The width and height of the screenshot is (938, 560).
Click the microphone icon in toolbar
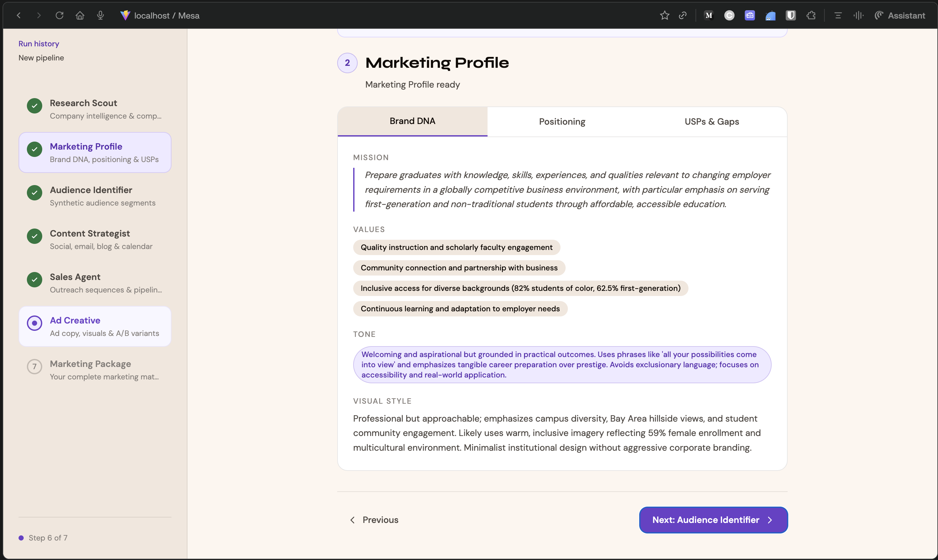click(100, 15)
